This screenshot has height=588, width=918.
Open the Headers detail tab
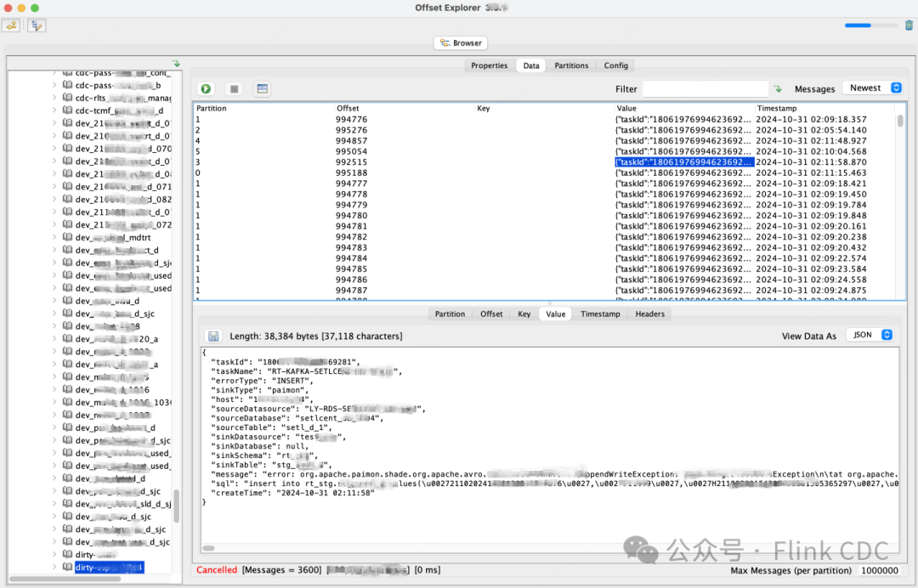click(650, 314)
